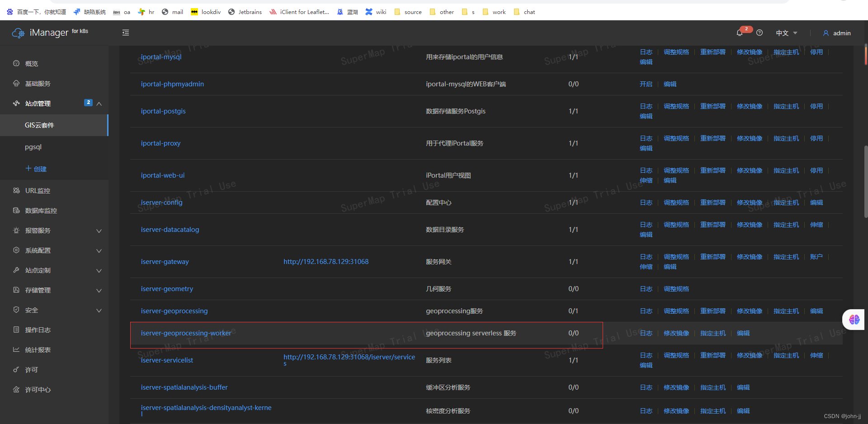Click 日志 for iserver-geoprocessing-worker
The height and width of the screenshot is (424, 868).
click(x=646, y=333)
